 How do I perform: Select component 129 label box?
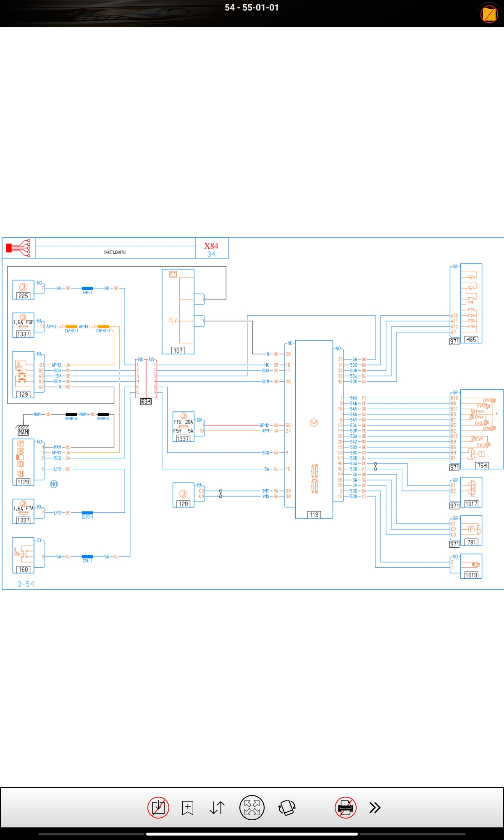tap(23, 394)
